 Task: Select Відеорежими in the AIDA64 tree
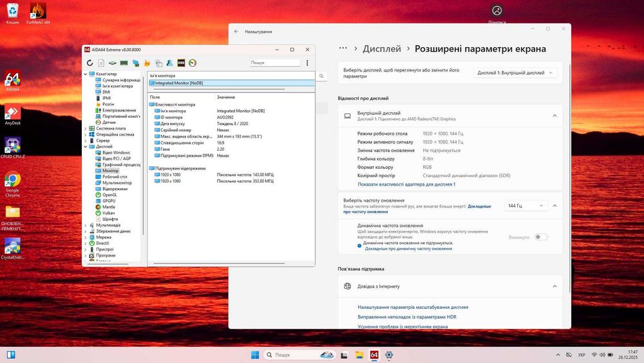(115, 189)
